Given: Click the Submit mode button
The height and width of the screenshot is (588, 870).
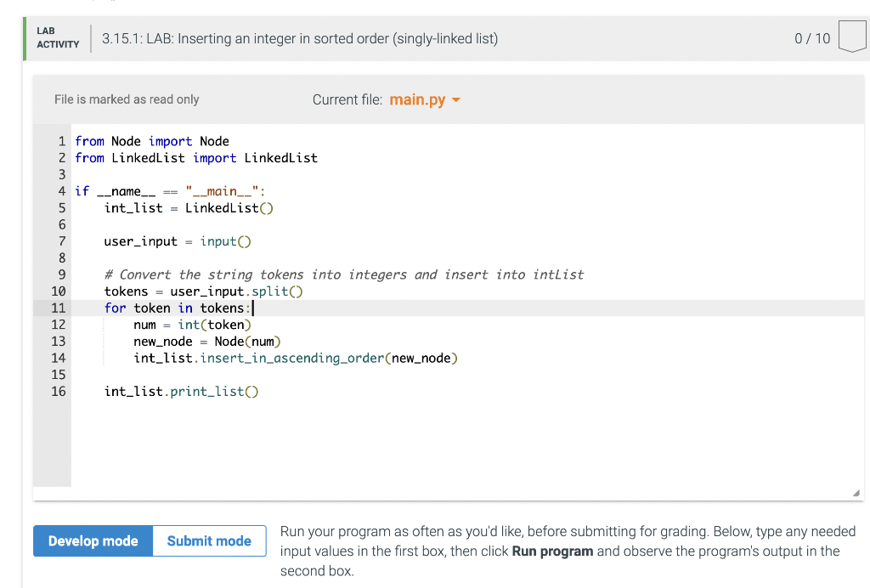Looking at the screenshot, I should [x=209, y=540].
